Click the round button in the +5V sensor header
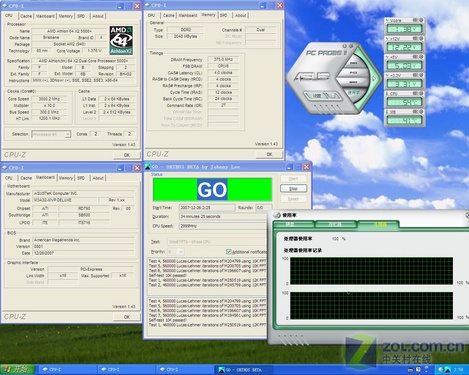The image size is (469, 375). point(421,57)
